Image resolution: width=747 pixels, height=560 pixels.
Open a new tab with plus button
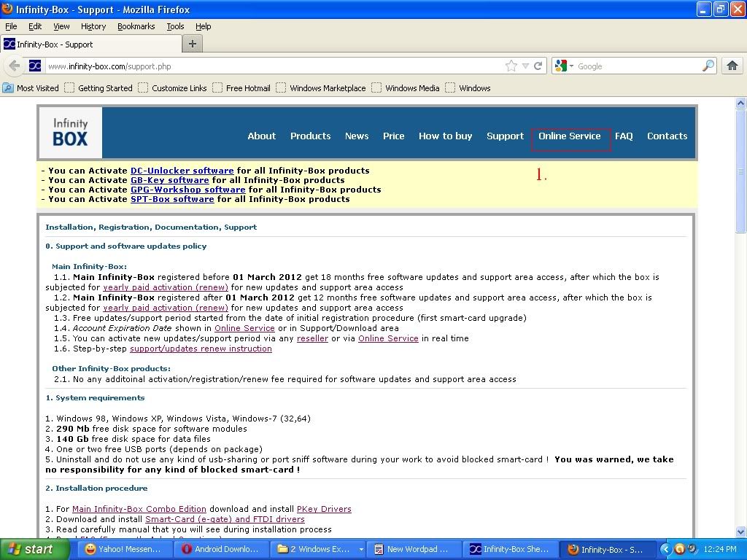pyautogui.click(x=193, y=44)
